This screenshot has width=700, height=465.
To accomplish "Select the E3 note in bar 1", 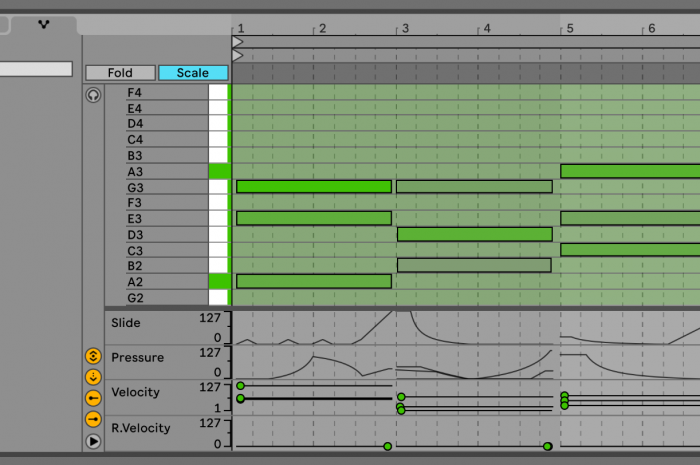I will click(314, 218).
